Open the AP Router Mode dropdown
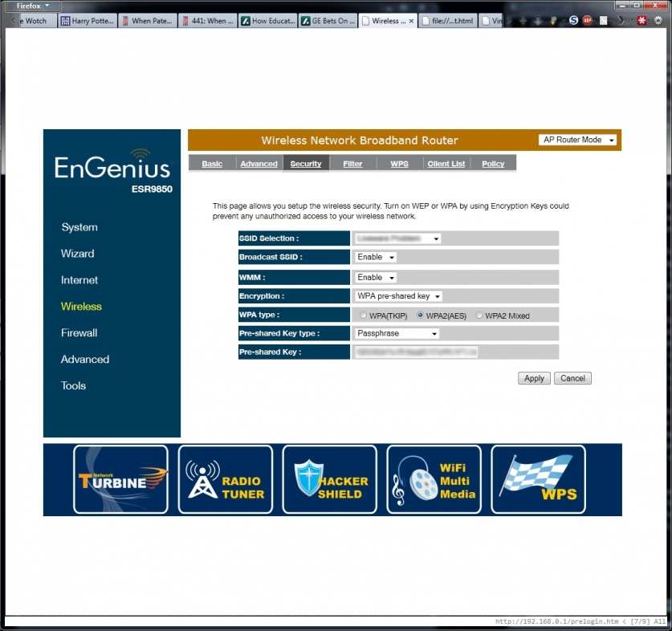 pyautogui.click(x=577, y=140)
